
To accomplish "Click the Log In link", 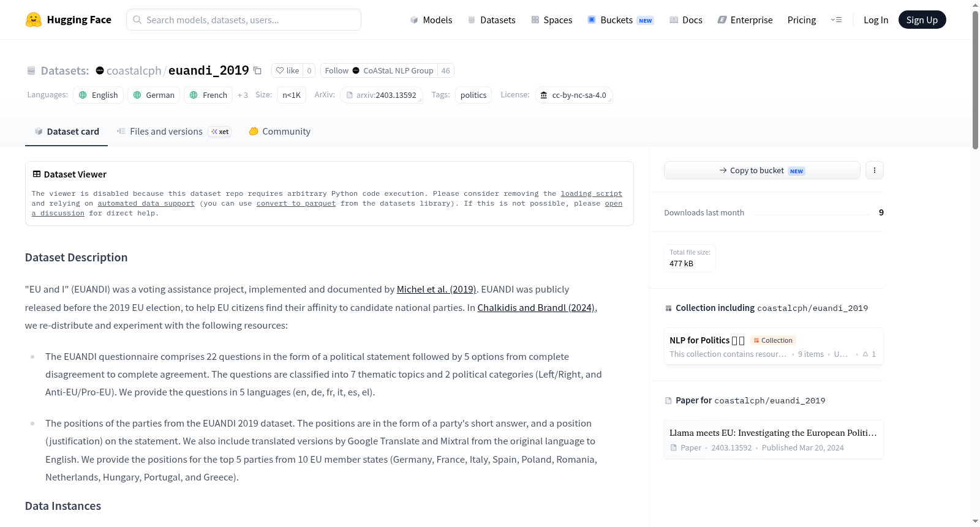I will coord(876,20).
